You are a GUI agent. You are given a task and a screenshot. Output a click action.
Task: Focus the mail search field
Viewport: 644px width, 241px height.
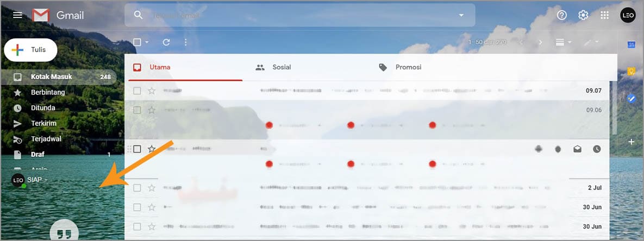[300, 15]
